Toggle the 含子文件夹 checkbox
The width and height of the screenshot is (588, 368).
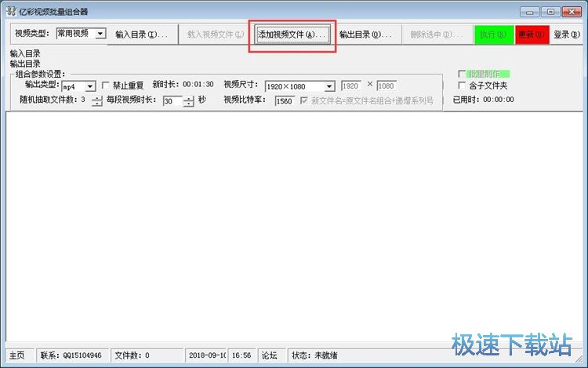tap(462, 86)
